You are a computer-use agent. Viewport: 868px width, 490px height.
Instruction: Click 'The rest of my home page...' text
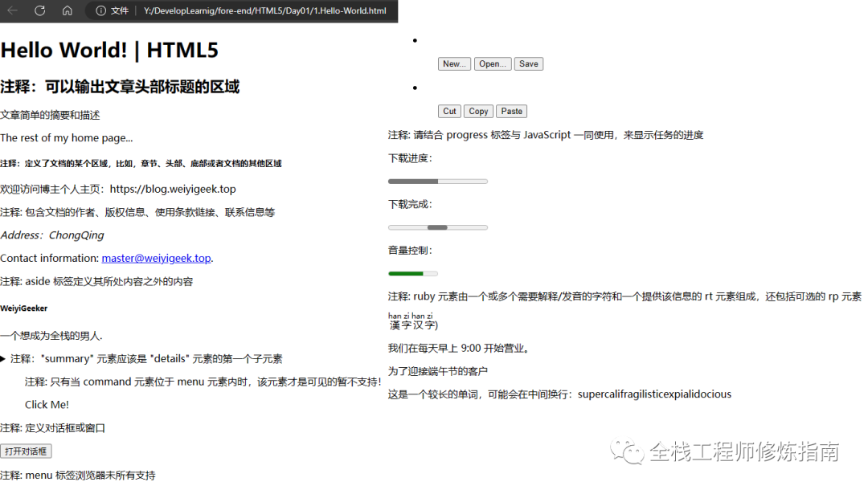(67, 137)
